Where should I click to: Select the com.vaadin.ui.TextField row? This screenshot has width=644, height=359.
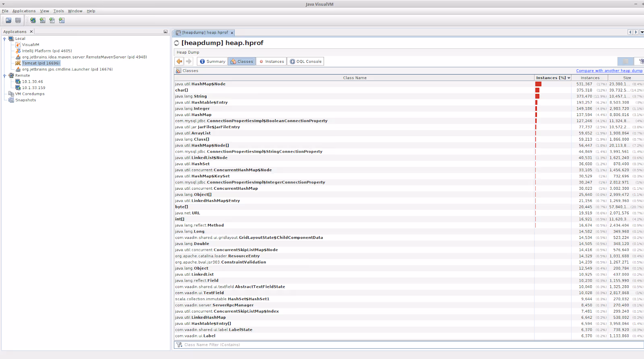point(409,293)
